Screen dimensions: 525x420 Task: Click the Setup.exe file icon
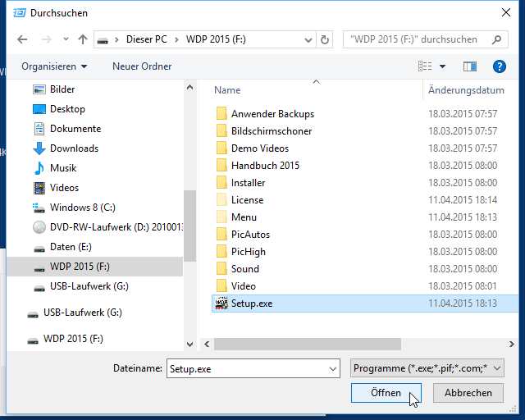pos(221,304)
